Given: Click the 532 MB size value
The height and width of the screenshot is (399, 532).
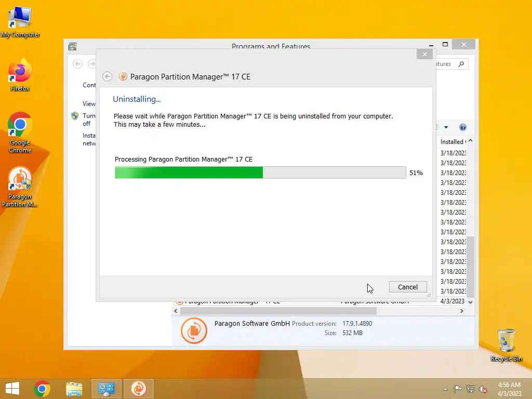Looking at the screenshot, I should click(x=352, y=333).
